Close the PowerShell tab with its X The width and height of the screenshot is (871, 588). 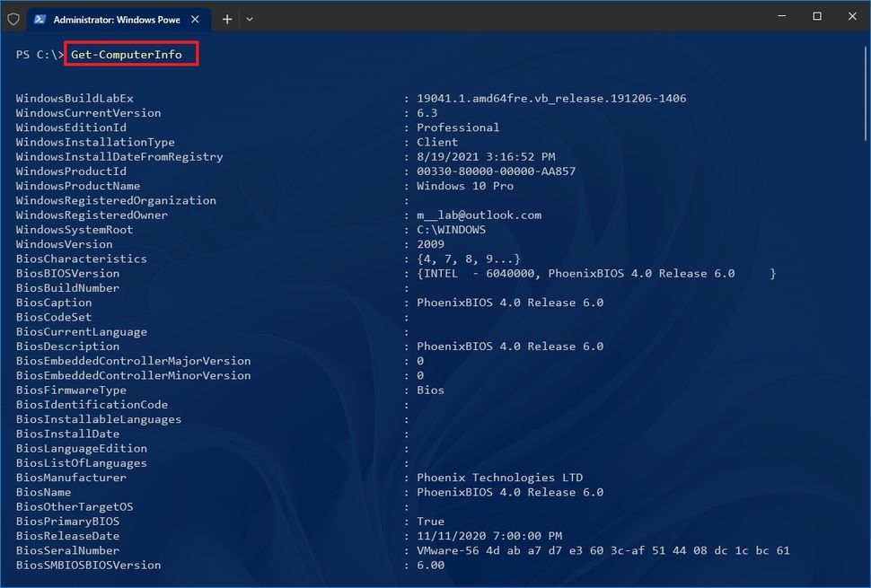click(194, 18)
